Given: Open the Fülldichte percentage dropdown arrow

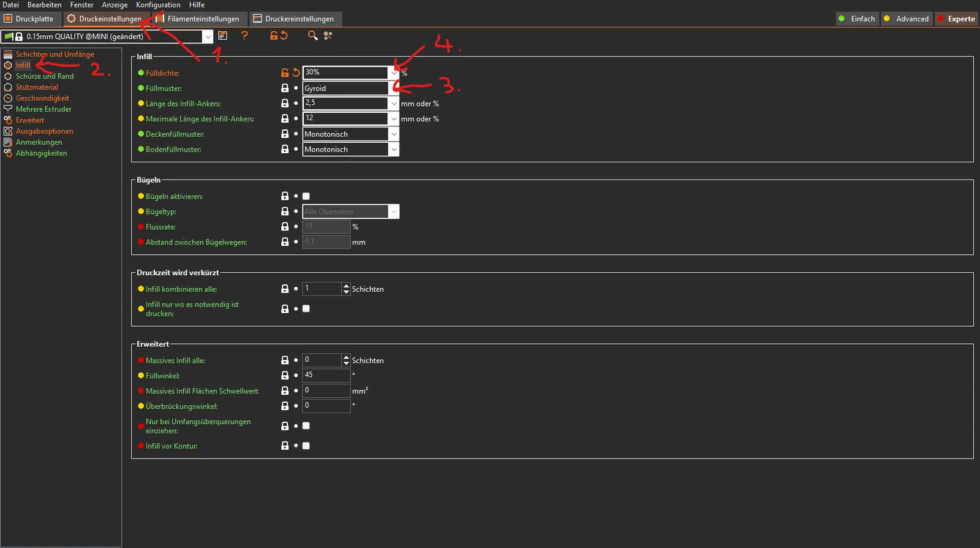Looking at the screenshot, I should click(x=394, y=72).
